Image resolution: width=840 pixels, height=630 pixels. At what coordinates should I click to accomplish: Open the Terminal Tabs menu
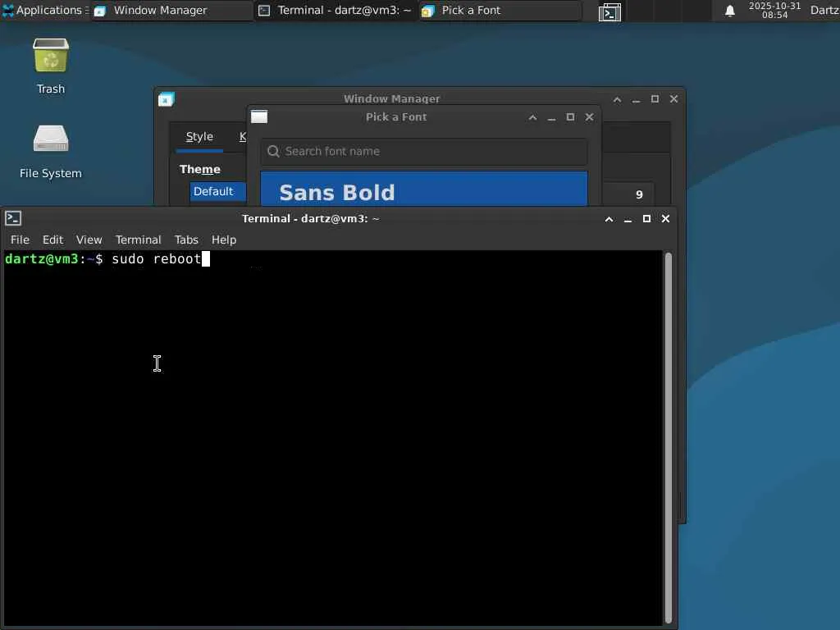coord(186,240)
